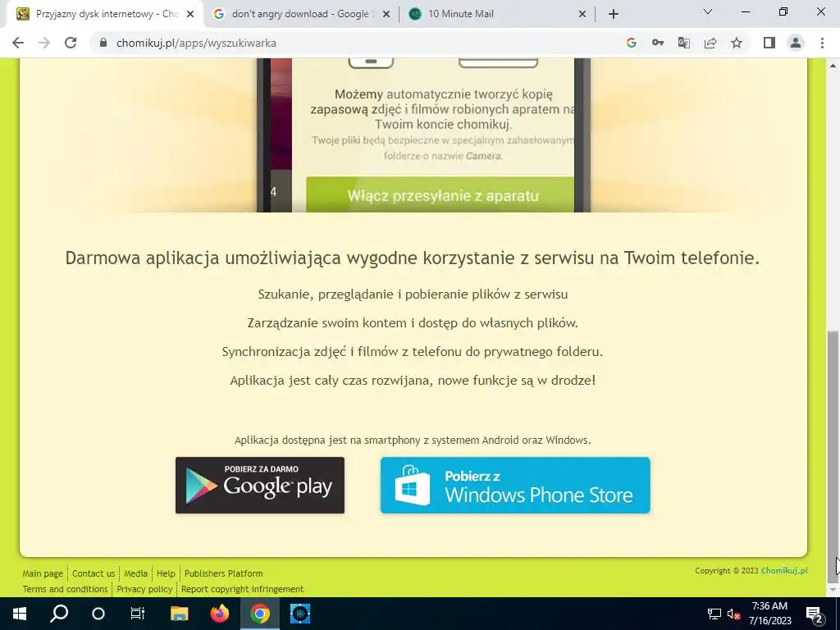Click the Chrome taskbar icon
Screen dimensions: 840x630
tap(260, 614)
